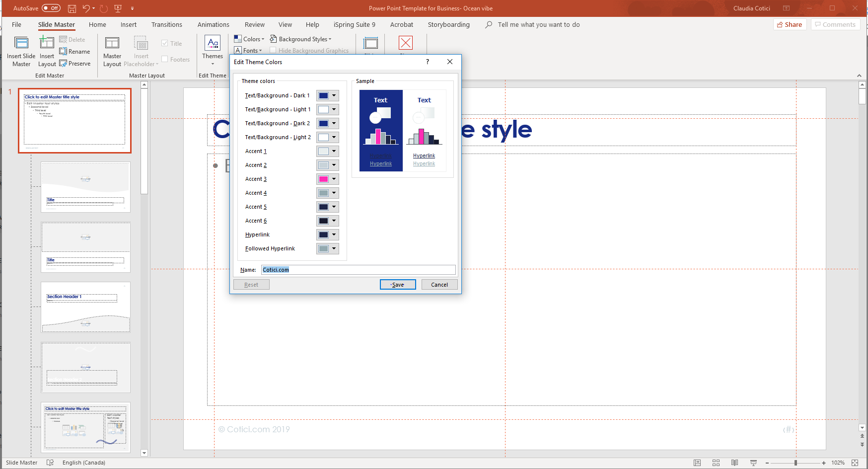
Task: Expand the Colors dropdown in ribbon
Action: [x=249, y=39]
